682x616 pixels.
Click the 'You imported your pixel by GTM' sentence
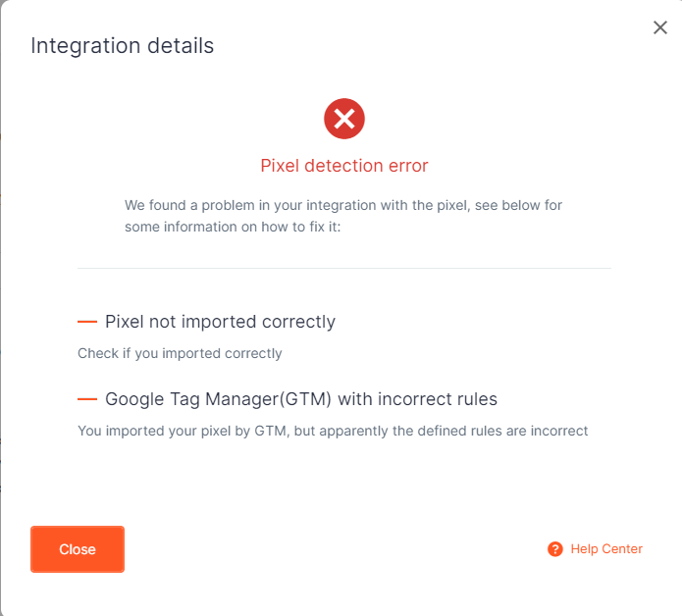tap(333, 431)
